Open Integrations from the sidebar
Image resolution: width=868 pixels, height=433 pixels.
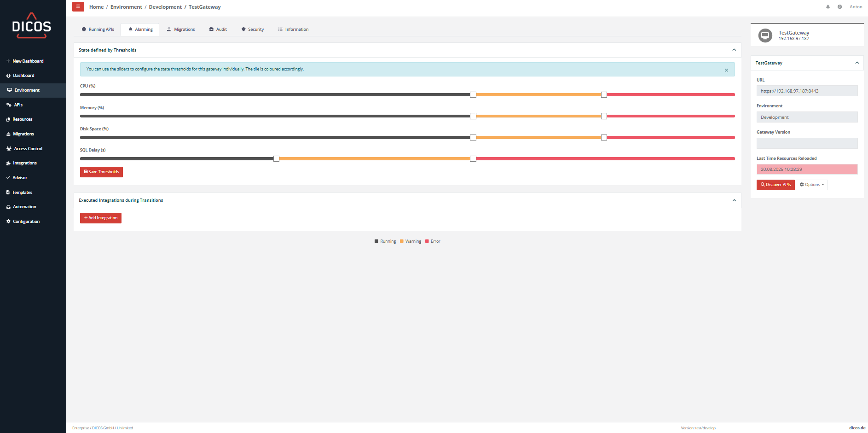pos(24,163)
